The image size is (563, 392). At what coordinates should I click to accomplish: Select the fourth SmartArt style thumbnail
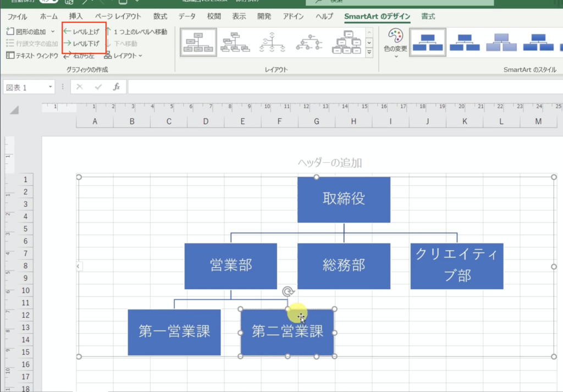pyautogui.click(x=539, y=42)
